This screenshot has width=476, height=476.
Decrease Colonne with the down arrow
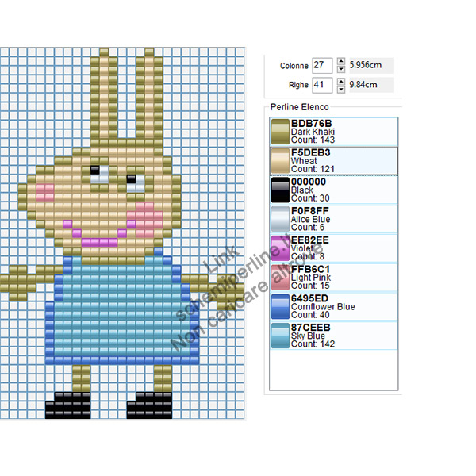coord(341,69)
